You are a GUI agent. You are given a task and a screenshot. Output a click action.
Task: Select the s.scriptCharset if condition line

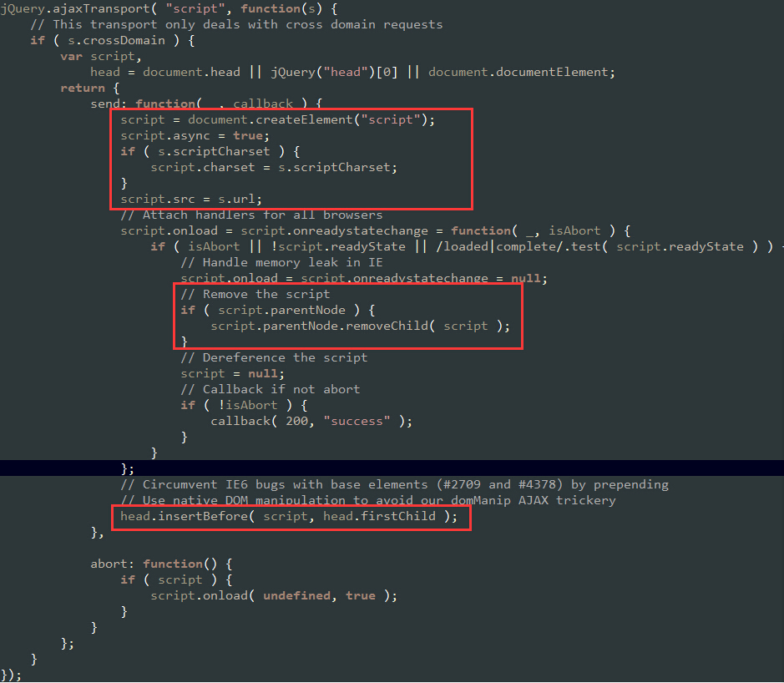[210, 151]
